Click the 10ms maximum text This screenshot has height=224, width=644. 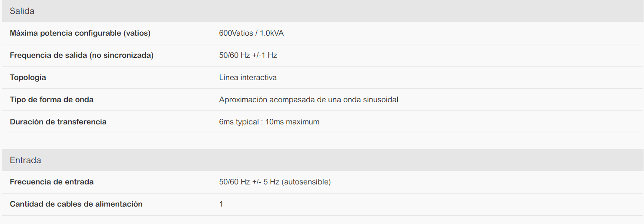point(292,122)
